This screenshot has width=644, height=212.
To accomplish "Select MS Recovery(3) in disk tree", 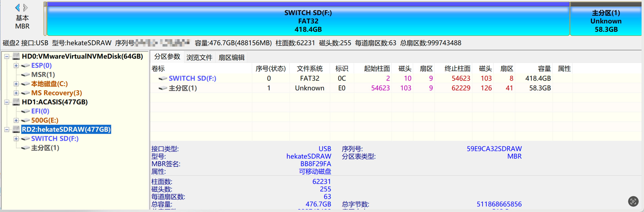I will click(56, 93).
